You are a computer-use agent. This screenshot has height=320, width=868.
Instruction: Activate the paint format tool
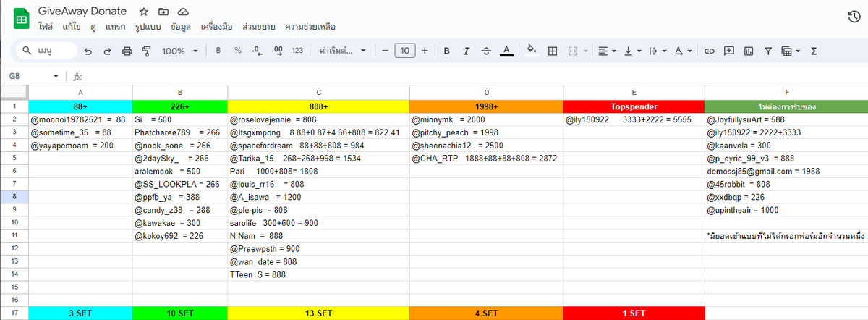(146, 51)
